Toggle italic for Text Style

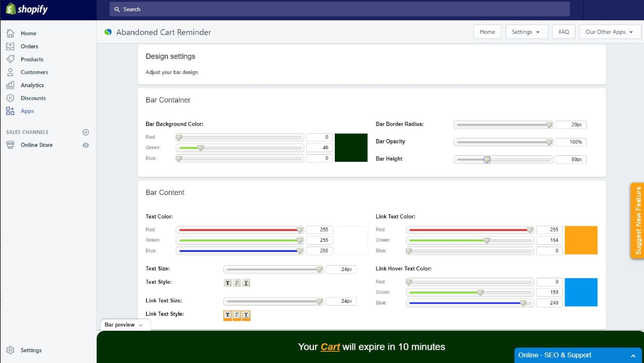236,282
